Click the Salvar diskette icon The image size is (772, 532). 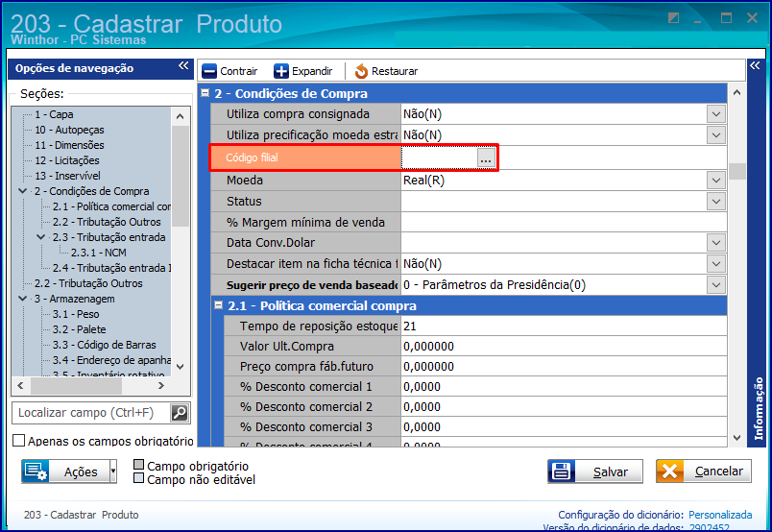click(562, 472)
